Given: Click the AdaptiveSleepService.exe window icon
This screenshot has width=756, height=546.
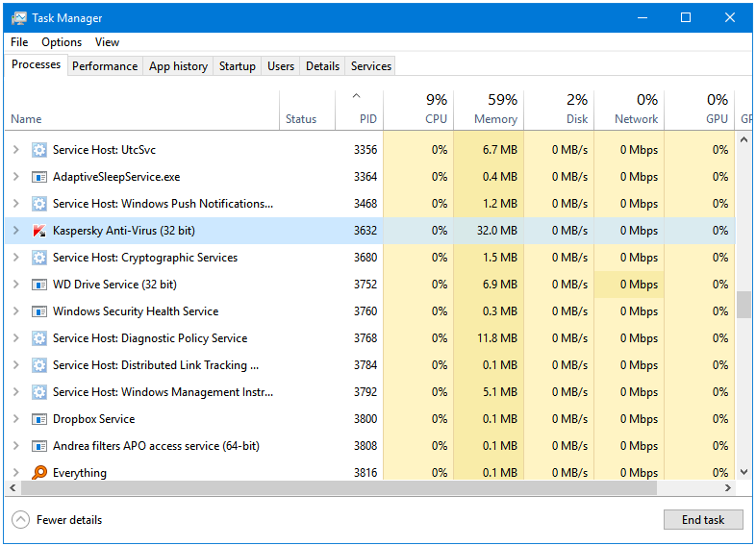Looking at the screenshot, I should [x=39, y=177].
